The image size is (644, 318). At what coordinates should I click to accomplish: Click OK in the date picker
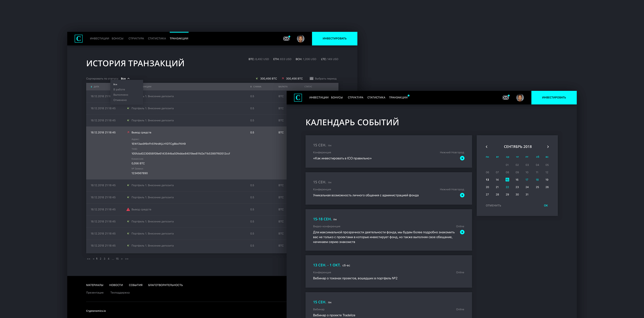[546, 205]
